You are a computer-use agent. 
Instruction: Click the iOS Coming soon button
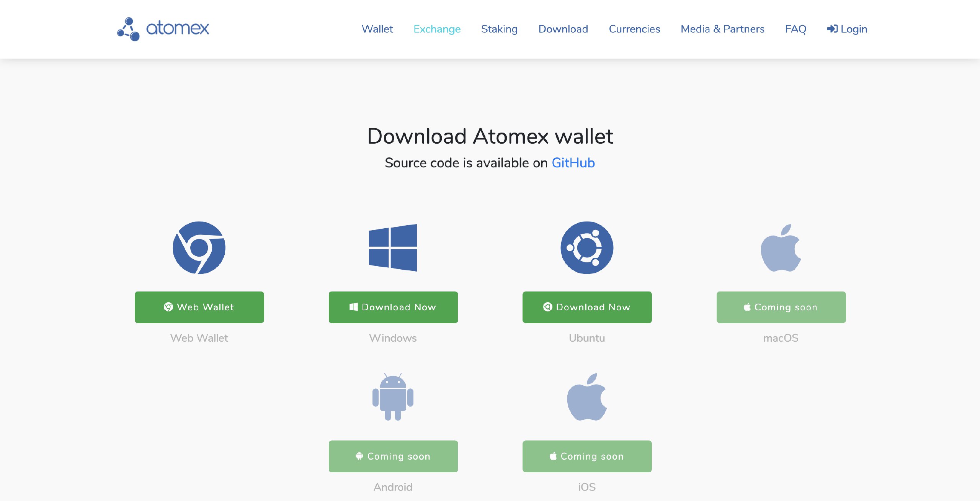(x=587, y=456)
